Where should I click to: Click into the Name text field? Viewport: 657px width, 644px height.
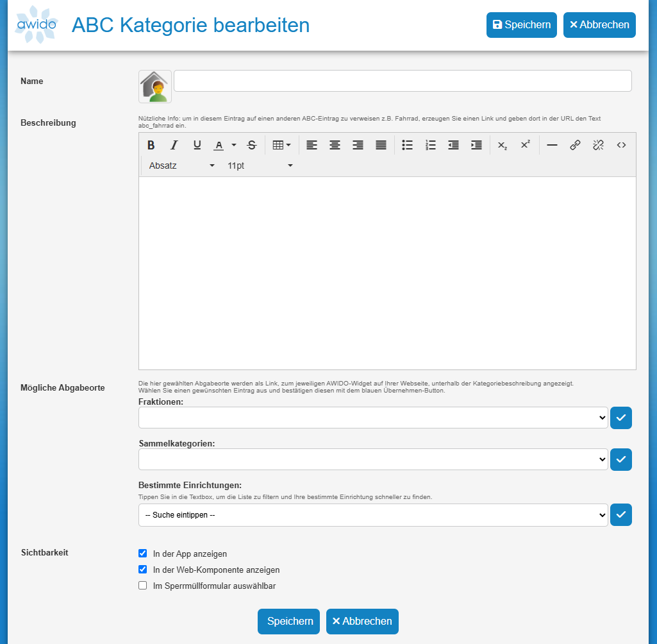pyautogui.click(x=403, y=81)
